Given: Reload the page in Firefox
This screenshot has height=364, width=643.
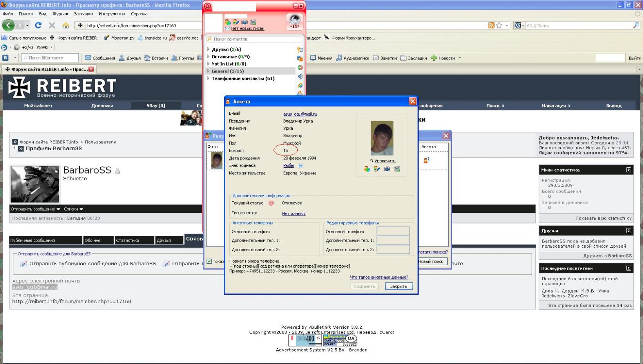Looking at the screenshot, I should point(38,25).
